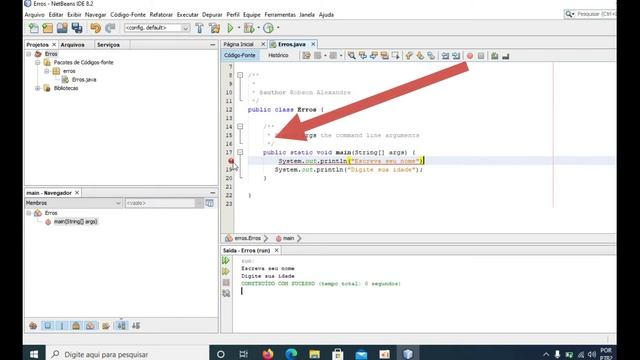The height and width of the screenshot is (360, 640).
Task: Toggle Show Inner Classes filter in Navigator
Action: point(90,325)
